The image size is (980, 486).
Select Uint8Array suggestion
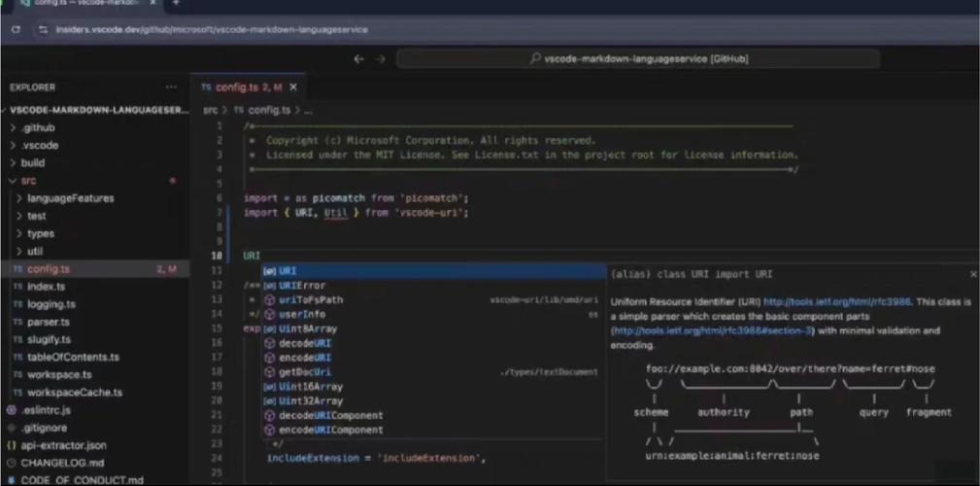click(x=434, y=329)
